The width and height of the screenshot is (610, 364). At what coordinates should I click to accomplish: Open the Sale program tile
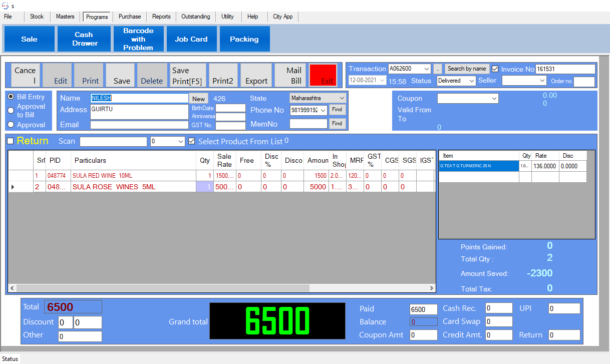(x=29, y=39)
